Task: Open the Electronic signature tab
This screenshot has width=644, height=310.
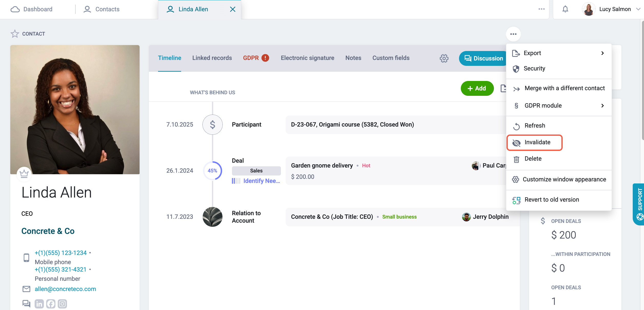Action: (307, 58)
